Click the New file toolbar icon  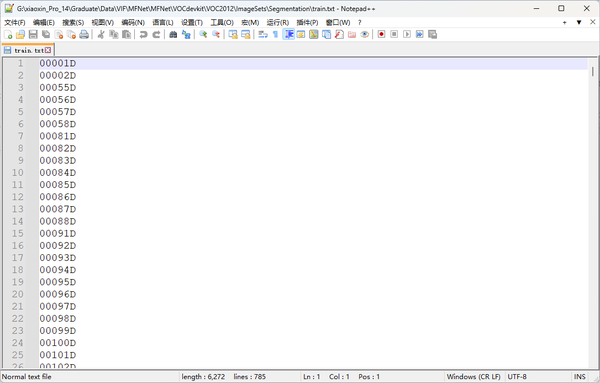8,34
